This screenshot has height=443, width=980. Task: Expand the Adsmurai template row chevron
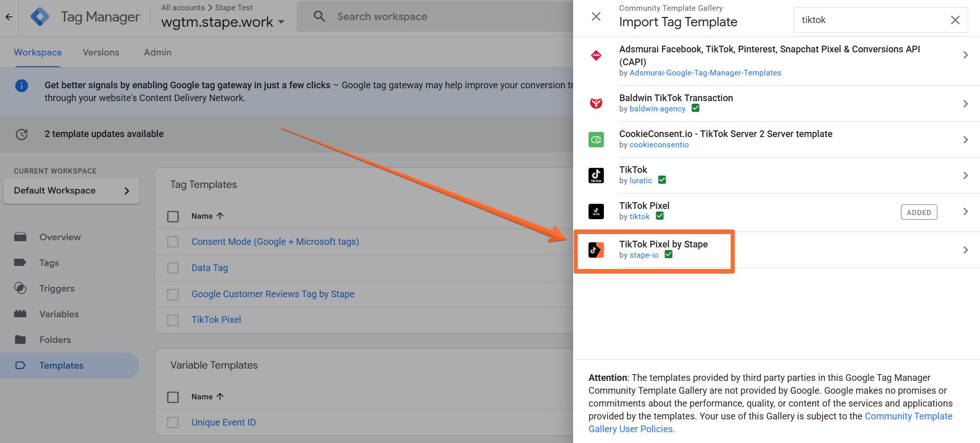(965, 55)
